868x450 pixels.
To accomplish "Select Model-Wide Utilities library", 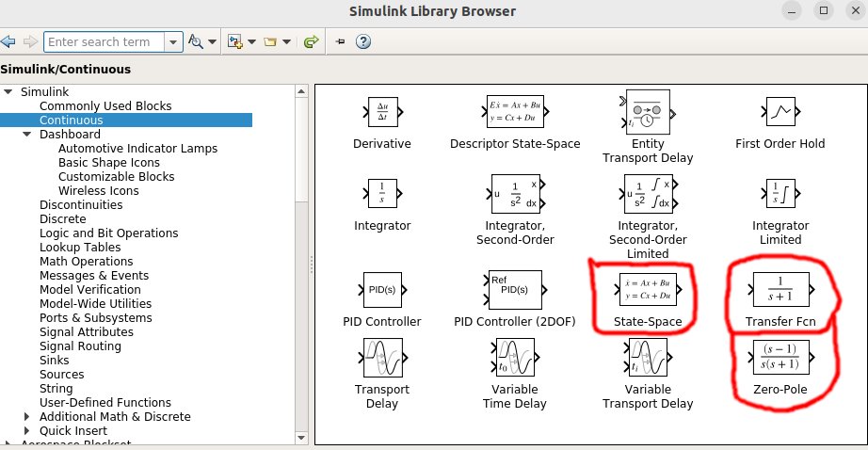I will (95, 304).
